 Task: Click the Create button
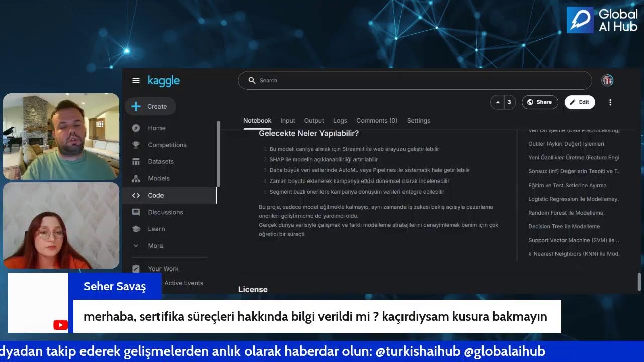pos(150,106)
